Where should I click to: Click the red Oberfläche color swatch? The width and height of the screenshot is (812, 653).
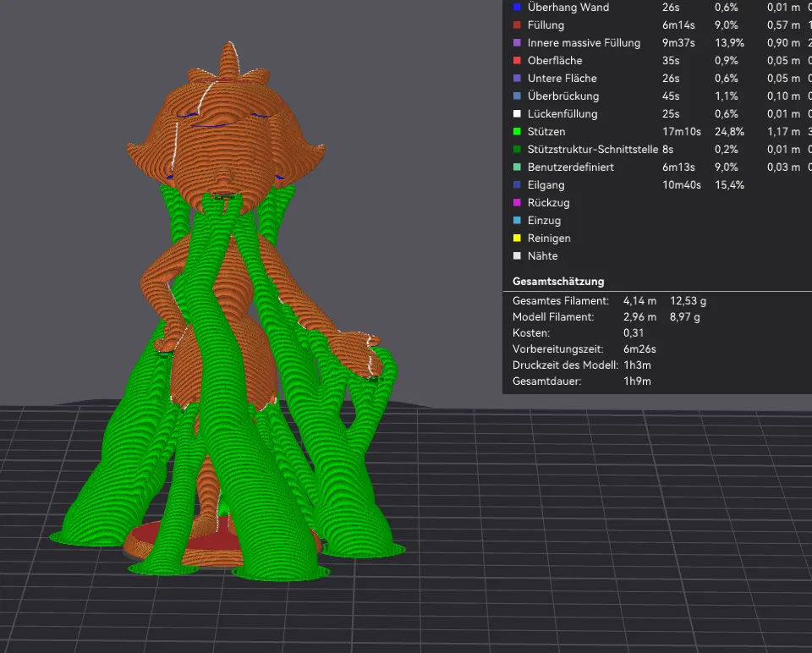click(x=516, y=61)
